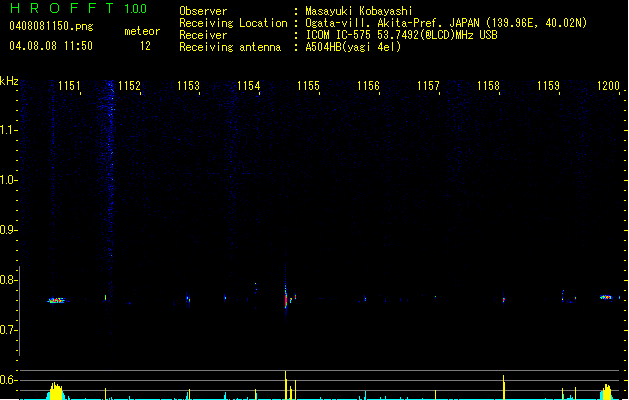Click the ICOM IC-575 receiver text
Viewport: 629px width, 400px height.
pos(401,35)
